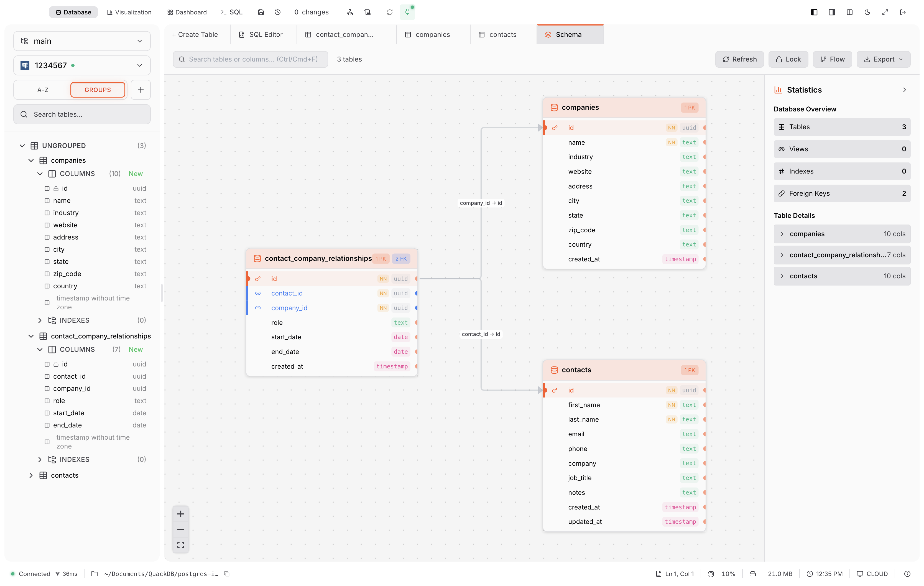The width and height of the screenshot is (924, 586).
Task: Zoom out on the schema canvas
Action: point(181,529)
